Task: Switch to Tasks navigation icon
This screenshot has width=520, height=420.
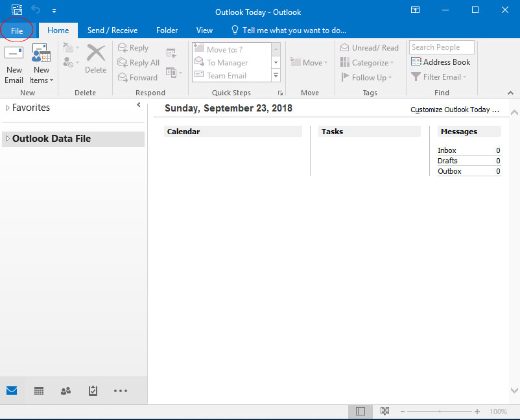Action: pos(93,391)
